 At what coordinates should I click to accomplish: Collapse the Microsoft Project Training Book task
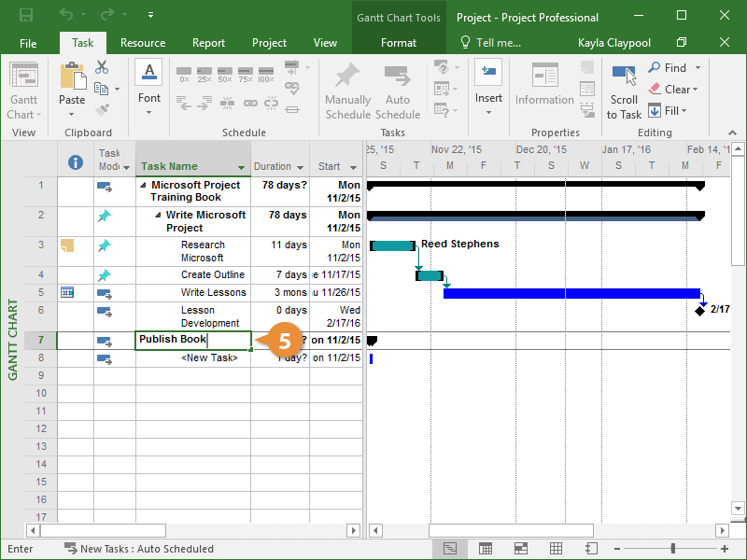pyautogui.click(x=144, y=186)
